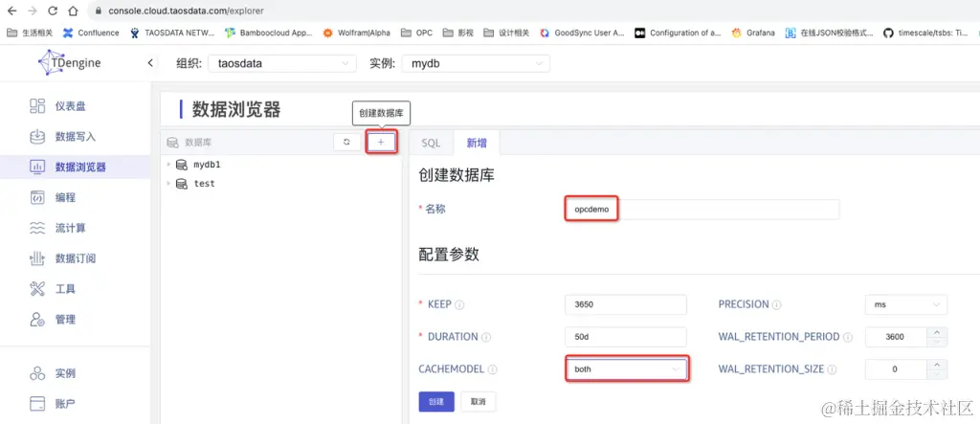
Task: Open the Confluence bookmark
Action: pos(91,33)
